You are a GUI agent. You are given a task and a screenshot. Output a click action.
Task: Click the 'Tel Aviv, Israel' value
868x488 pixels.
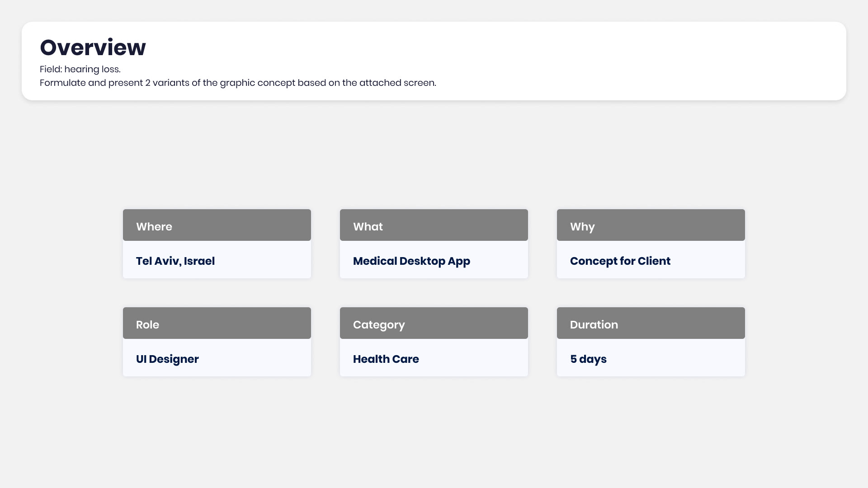pyautogui.click(x=175, y=261)
